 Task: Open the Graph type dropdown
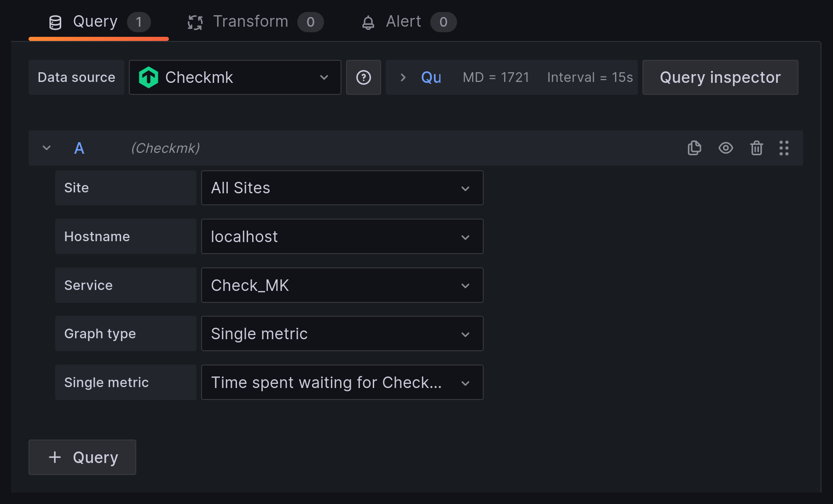point(342,334)
